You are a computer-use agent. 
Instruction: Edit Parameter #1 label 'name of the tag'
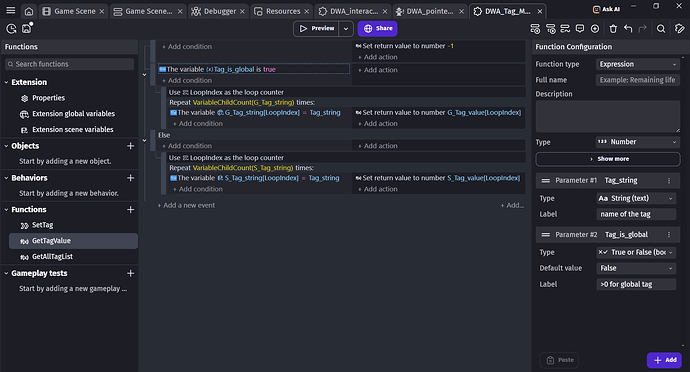[x=636, y=214]
